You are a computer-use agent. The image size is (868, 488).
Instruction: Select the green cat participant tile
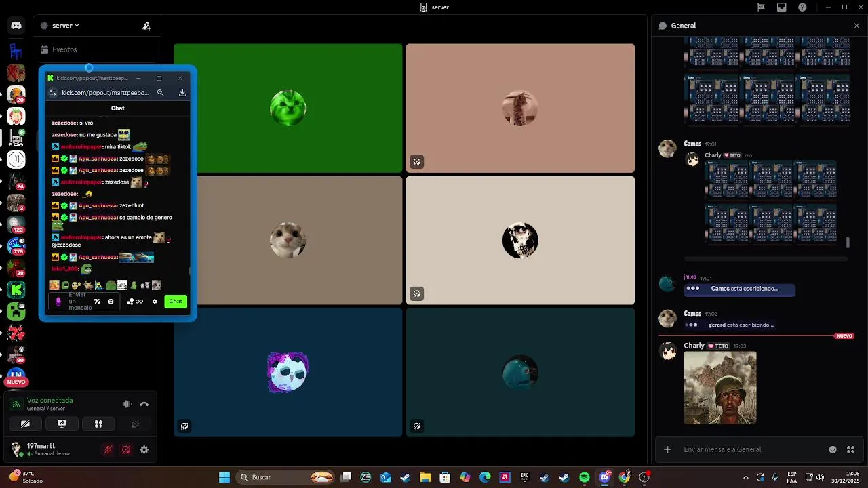pyautogui.click(x=288, y=108)
